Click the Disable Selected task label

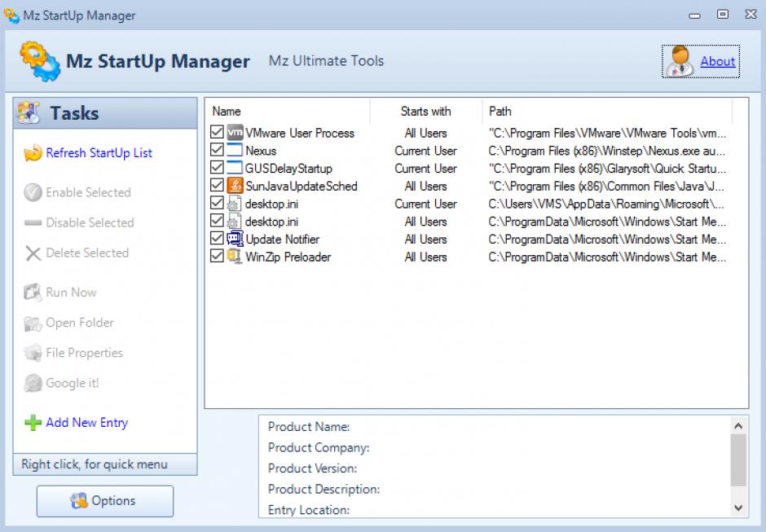coord(90,222)
